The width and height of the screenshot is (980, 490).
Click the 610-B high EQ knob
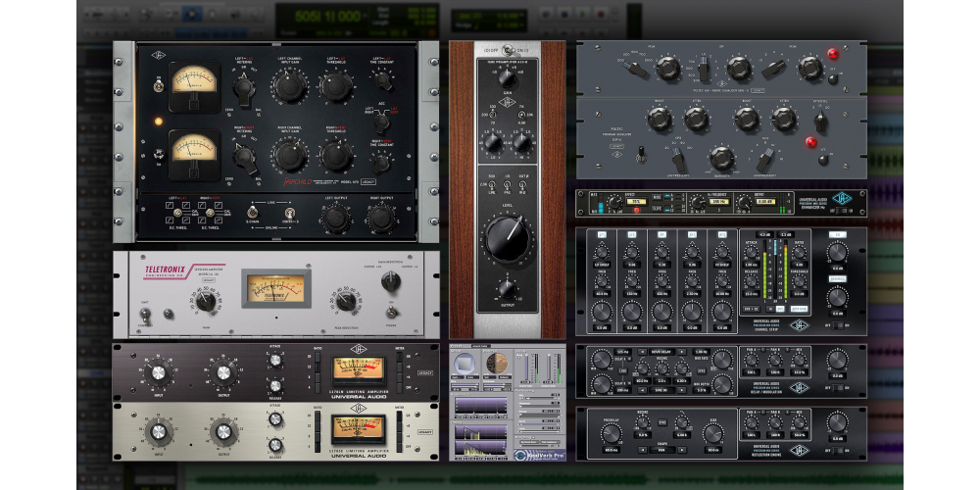[522, 144]
